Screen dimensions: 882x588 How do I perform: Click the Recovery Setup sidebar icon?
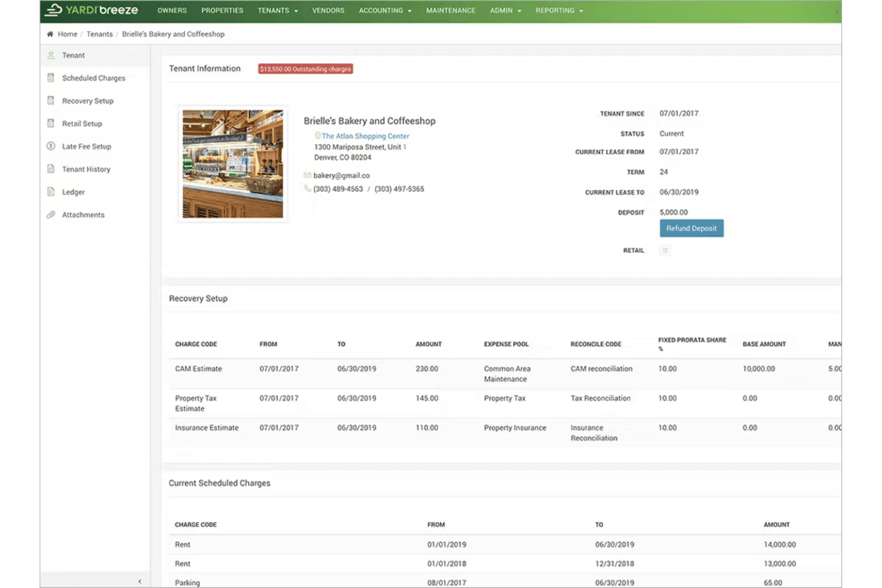(51, 101)
